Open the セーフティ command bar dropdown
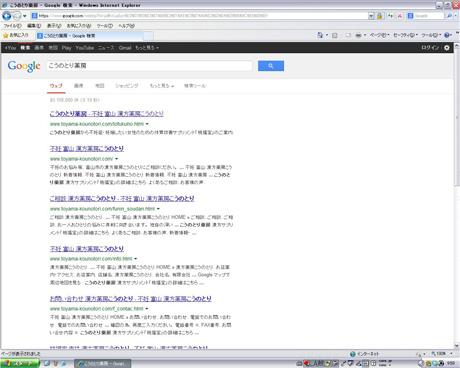The image size is (460, 368). [x=405, y=35]
